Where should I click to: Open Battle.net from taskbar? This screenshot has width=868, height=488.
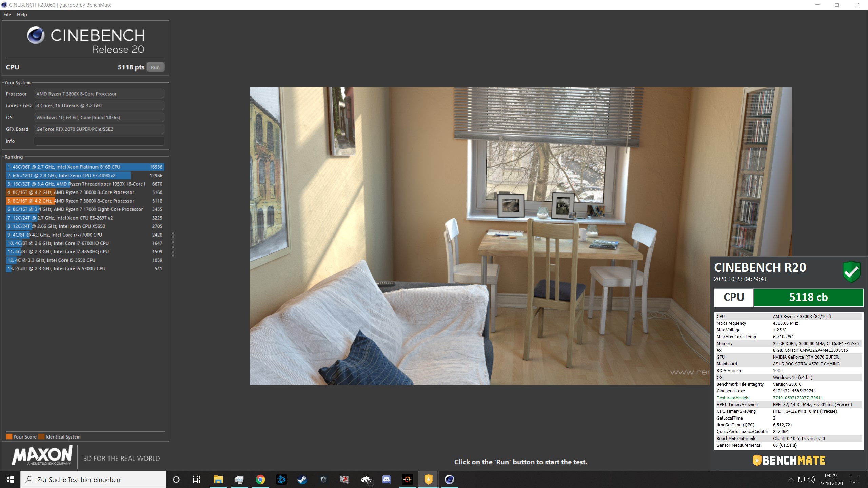coord(281,480)
